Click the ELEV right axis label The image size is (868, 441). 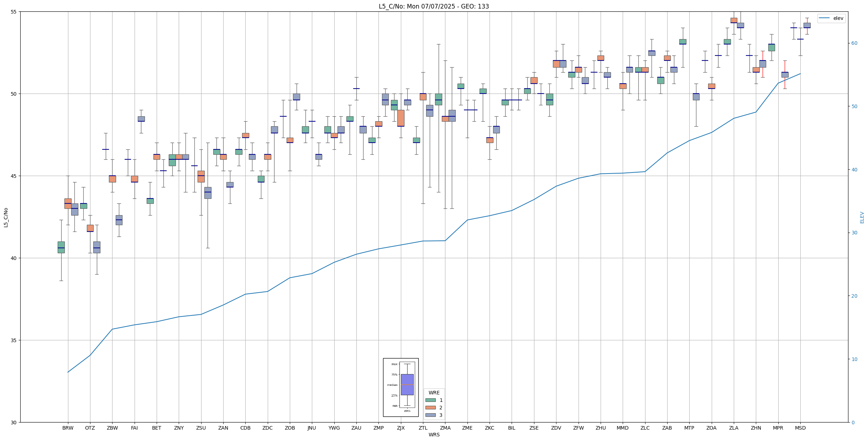pyautogui.click(x=862, y=217)
